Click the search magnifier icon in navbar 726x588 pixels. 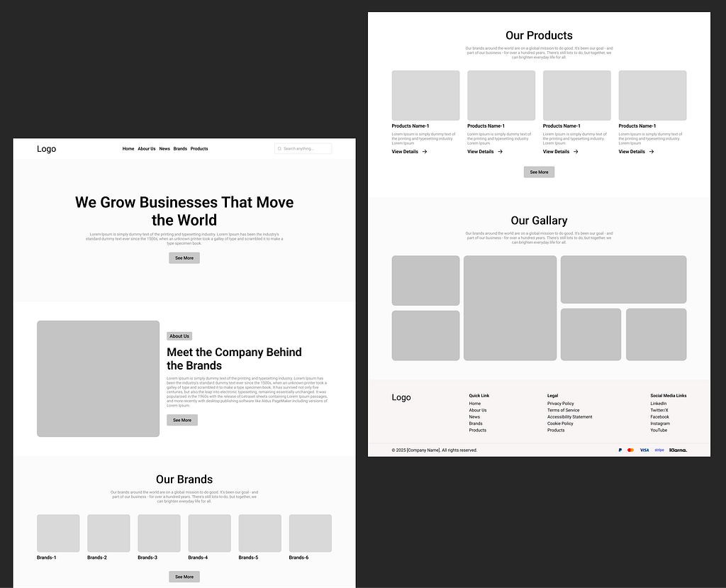(279, 148)
